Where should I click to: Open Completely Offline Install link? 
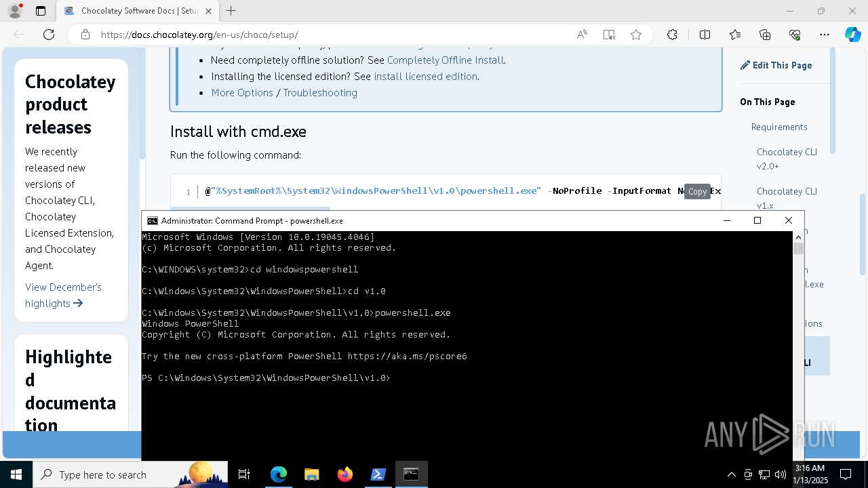[x=446, y=60]
